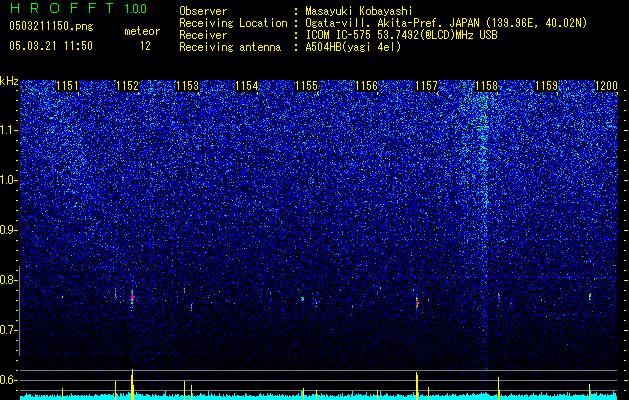Click the 1157 time axis label
This screenshot has height=400, width=629.
click(x=426, y=86)
